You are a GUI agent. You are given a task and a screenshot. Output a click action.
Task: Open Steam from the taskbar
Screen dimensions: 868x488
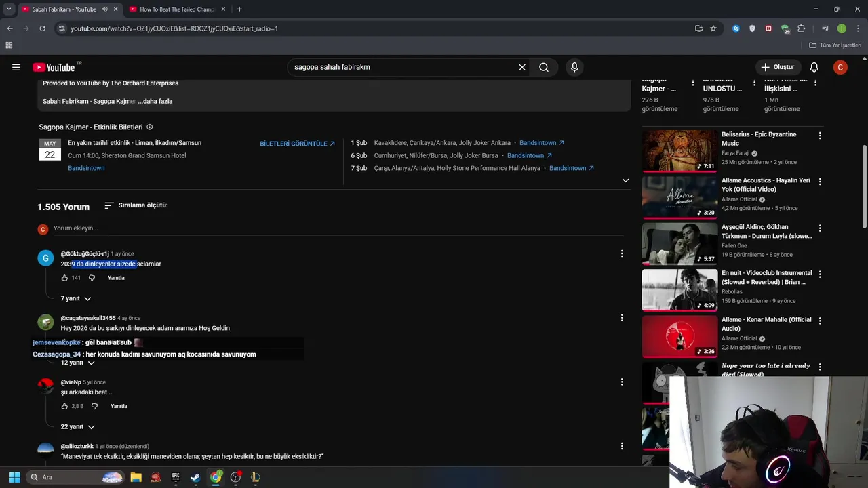(x=195, y=477)
